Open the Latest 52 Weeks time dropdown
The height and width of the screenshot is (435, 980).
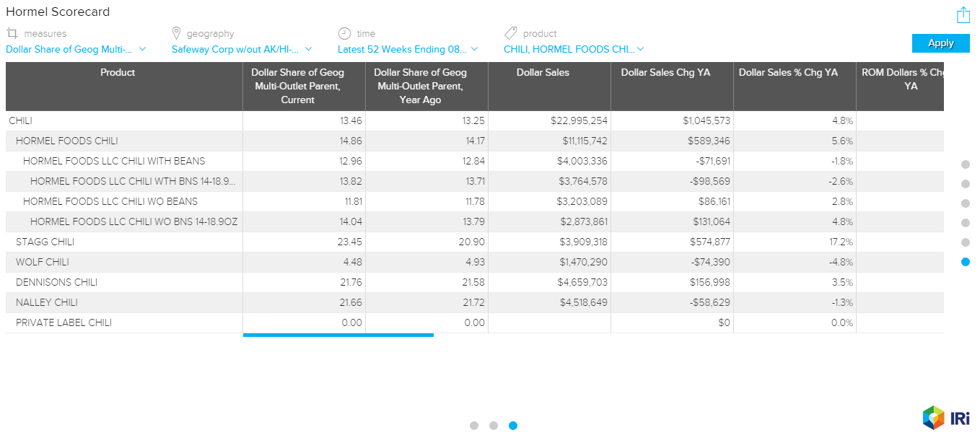click(408, 49)
